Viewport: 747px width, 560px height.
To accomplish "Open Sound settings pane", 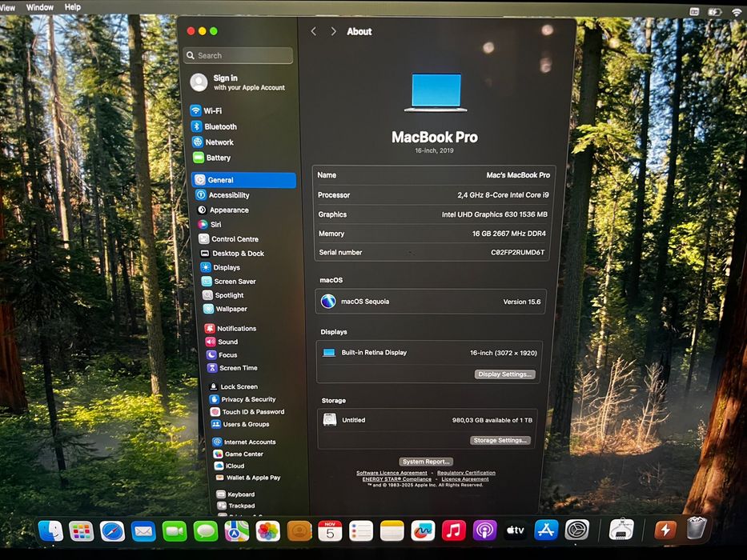I will pos(222,342).
